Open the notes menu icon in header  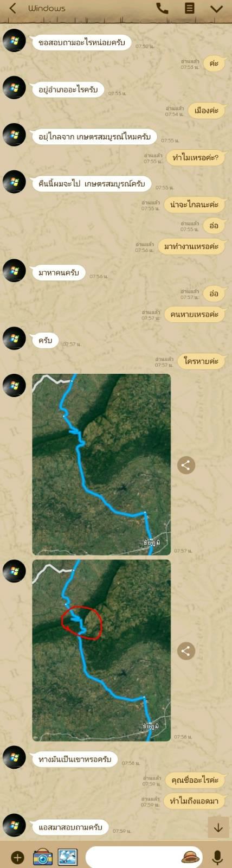[189, 8]
